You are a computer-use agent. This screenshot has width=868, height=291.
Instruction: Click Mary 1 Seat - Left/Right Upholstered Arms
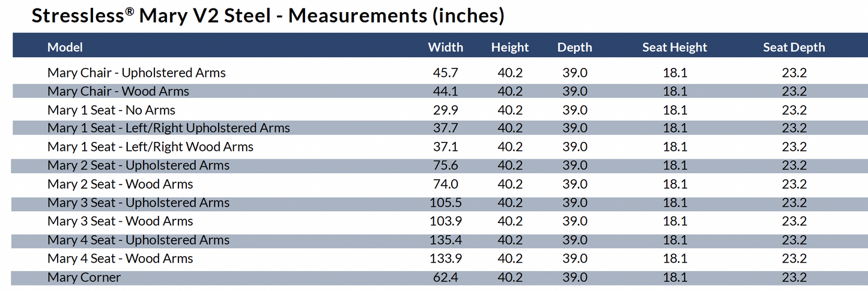coord(169,128)
